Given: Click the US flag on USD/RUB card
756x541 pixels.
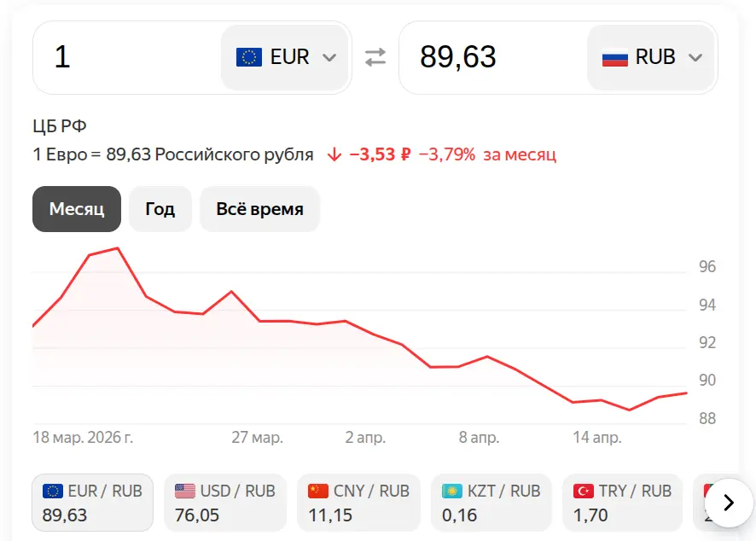Looking at the screenshot, I should pos(183,491).
